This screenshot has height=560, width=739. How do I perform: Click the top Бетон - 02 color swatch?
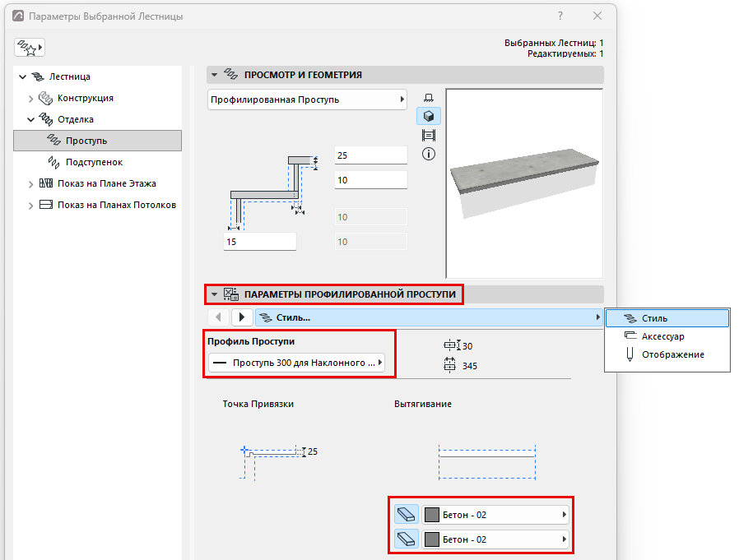432,515
